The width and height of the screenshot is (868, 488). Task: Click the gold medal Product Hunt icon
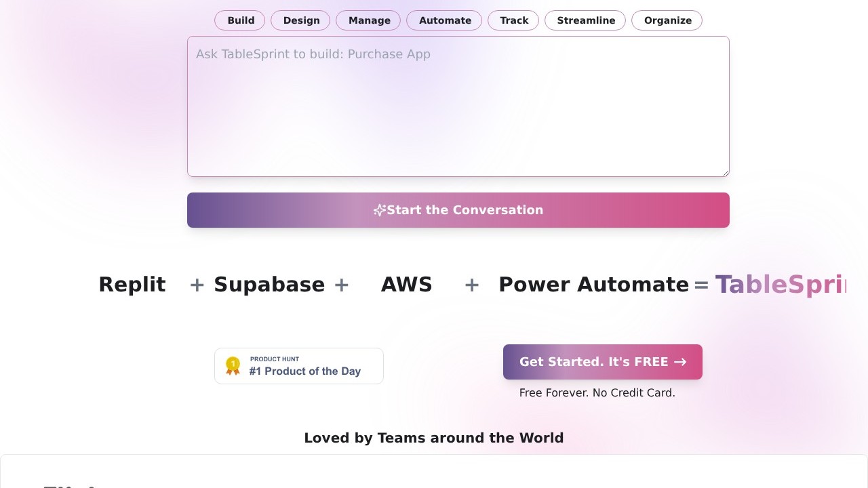coord(233,366)
